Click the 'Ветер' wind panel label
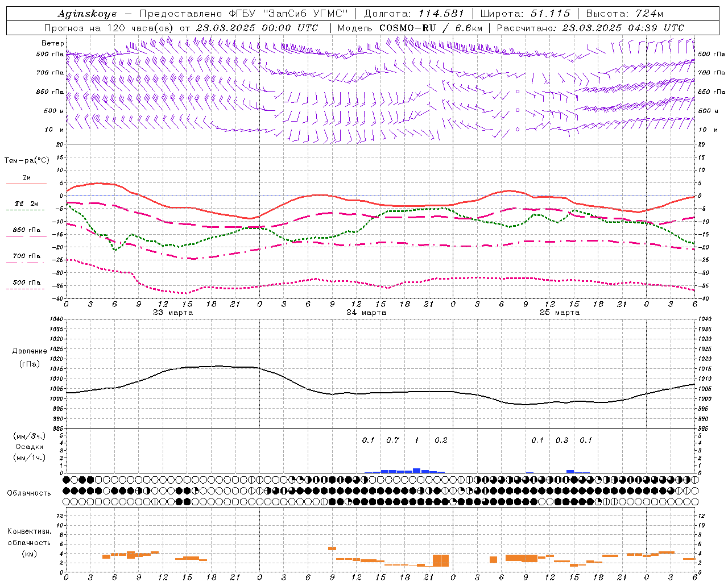The height and width of the screenshot is (582, 728). (x=53, y=43)
